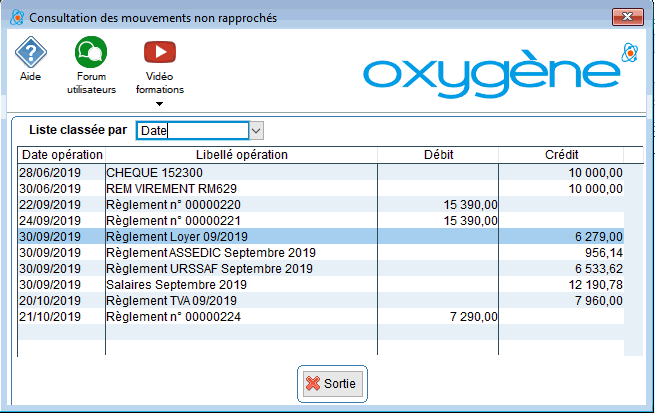Click the application icon in title bar
Viewport: 655px width, 413px height.
(14, 17)
